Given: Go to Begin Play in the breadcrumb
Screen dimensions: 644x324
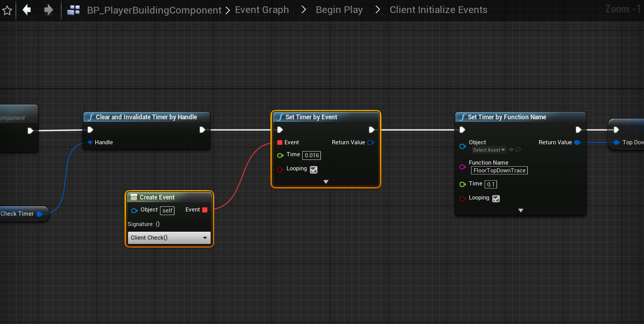Looking at the screenshot, I should 339,10.
